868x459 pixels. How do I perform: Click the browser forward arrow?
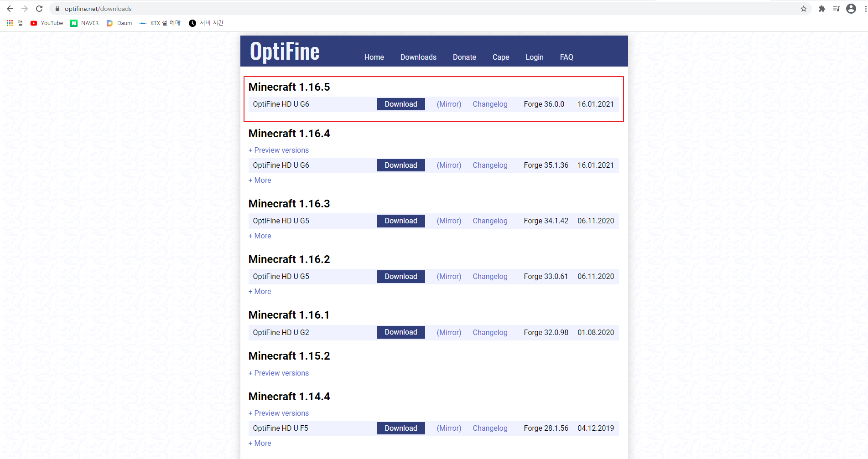pos(25,9)
